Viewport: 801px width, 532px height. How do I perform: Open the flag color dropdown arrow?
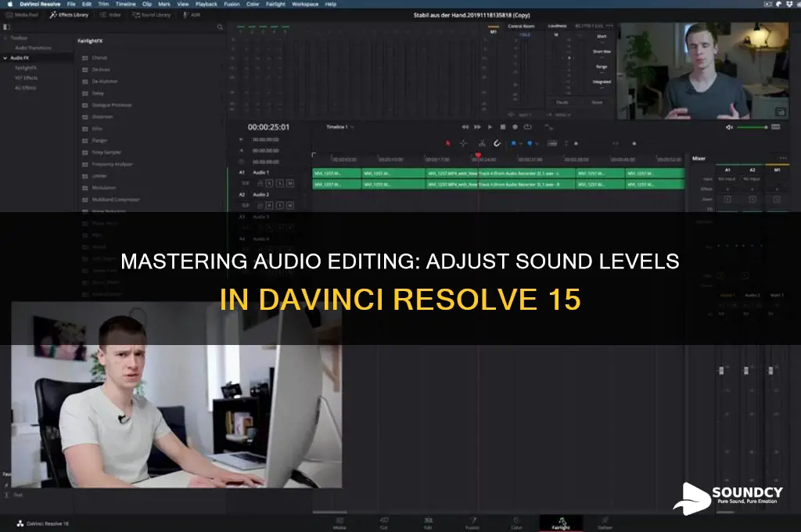coord(520,144)
